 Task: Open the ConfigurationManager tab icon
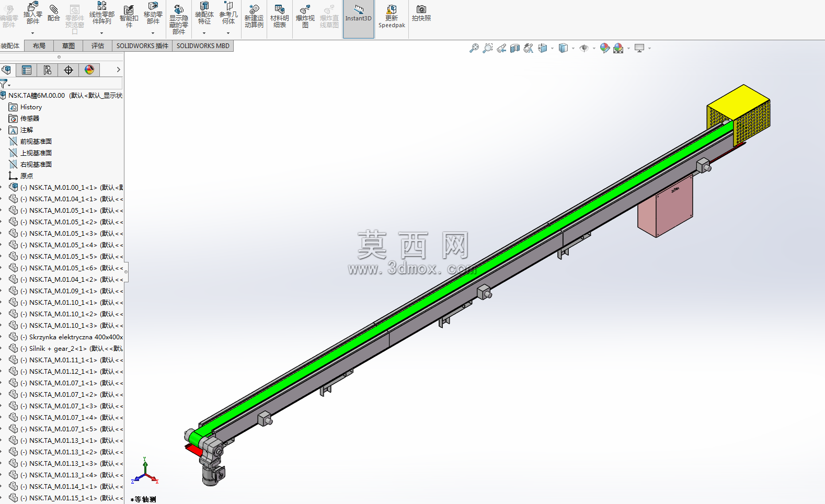[48, 70]
